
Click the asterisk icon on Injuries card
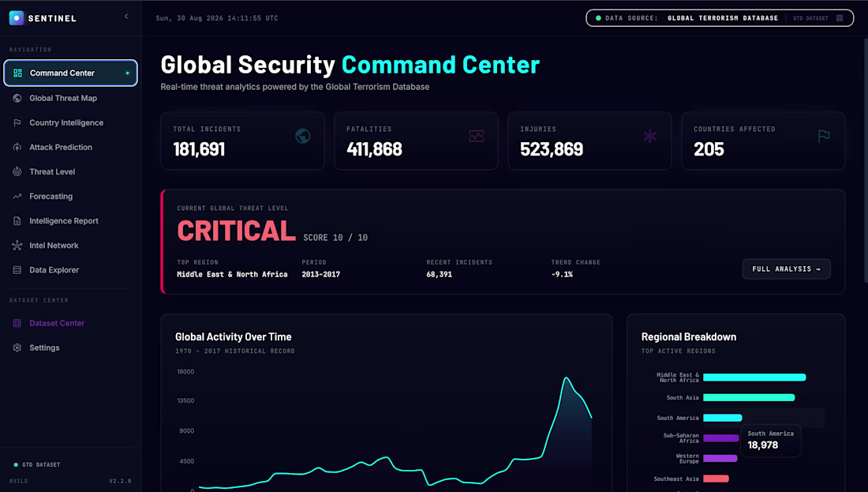[650, 136]
